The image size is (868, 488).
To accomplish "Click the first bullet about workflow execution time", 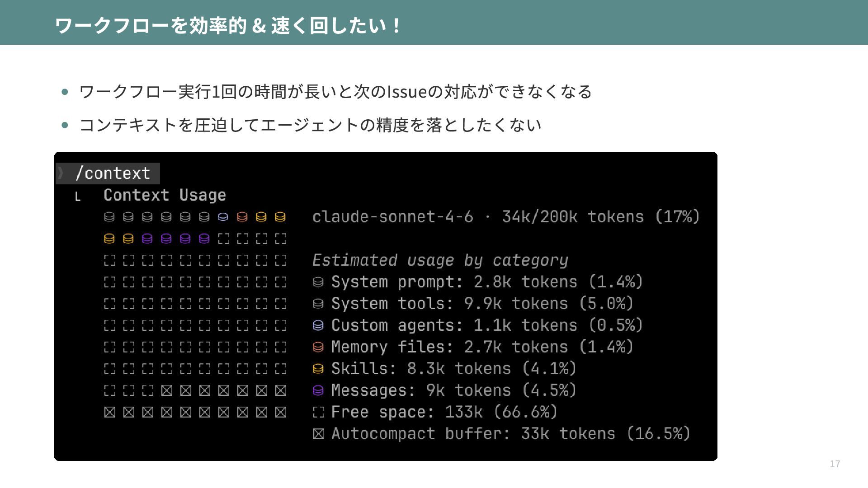I will pyautogui.click(x=335, y=92).
